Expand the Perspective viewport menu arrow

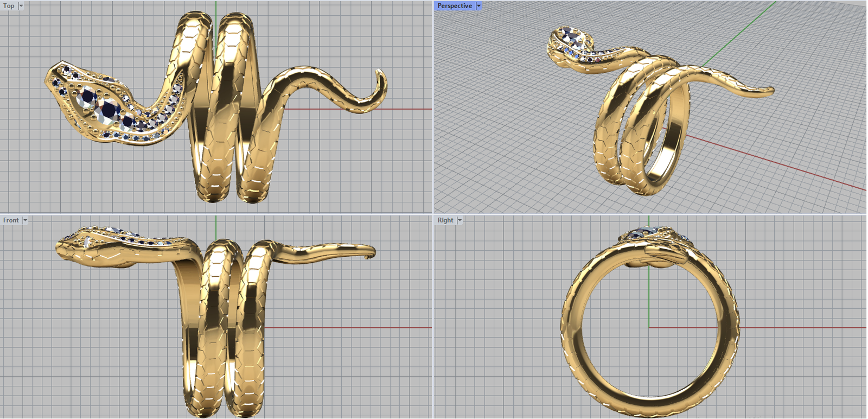click(478, 6)
